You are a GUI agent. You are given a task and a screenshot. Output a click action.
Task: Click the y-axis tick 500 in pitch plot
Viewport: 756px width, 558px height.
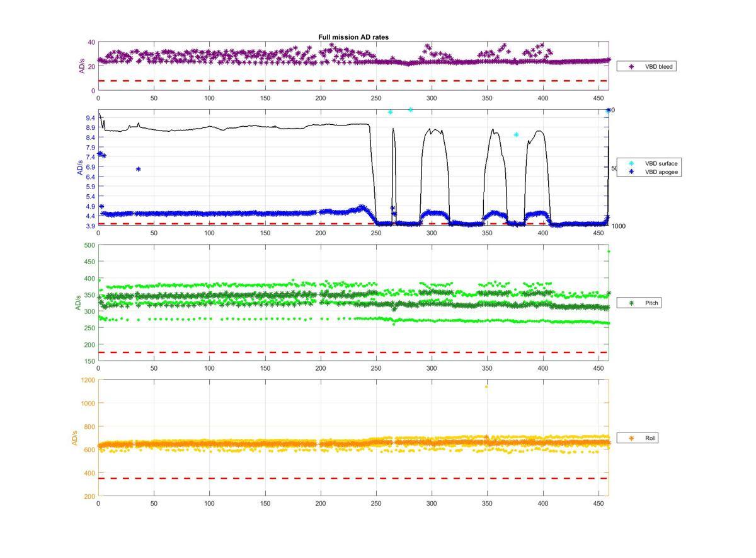pos(89,245)
